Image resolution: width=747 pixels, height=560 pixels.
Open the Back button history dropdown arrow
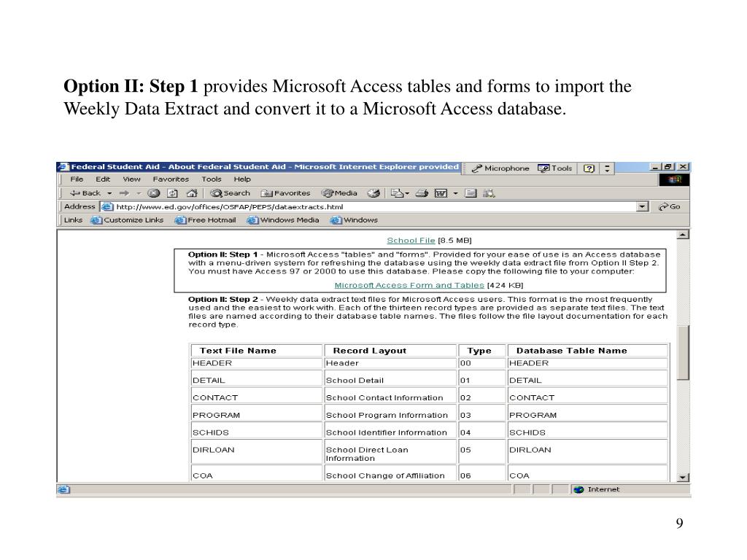tap(109, 193)
